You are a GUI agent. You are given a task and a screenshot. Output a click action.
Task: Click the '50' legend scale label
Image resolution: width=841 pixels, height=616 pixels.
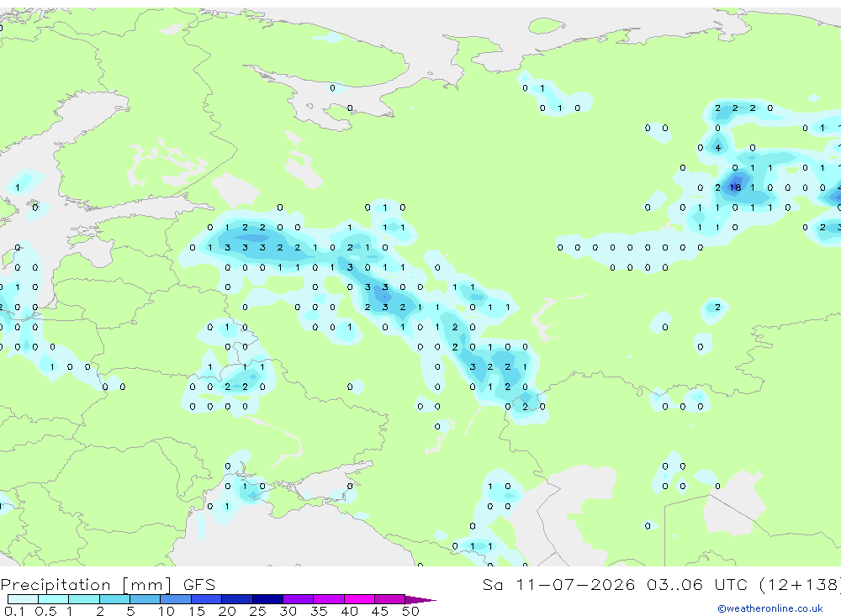[410, 611]
